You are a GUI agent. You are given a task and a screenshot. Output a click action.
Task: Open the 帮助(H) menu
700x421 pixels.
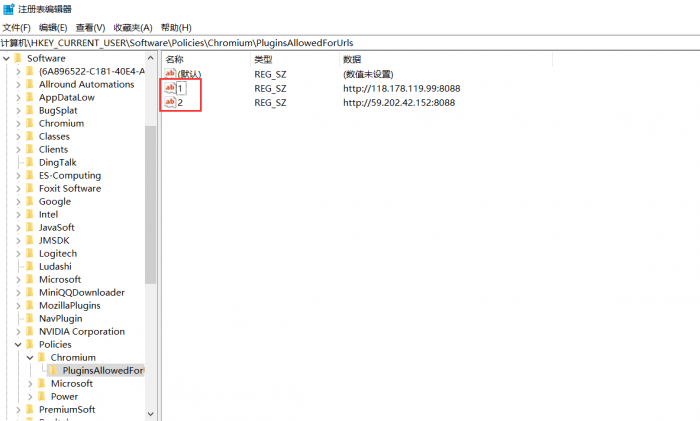click(176, 28)
